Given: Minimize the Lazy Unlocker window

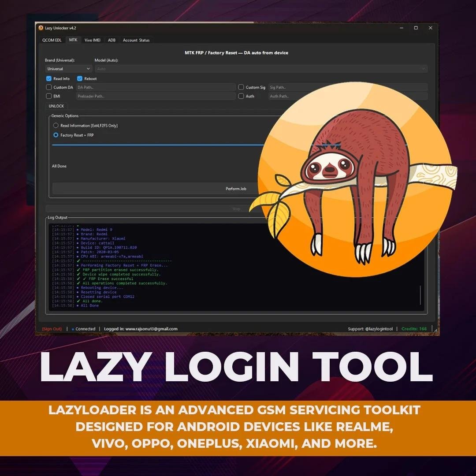Looking at the screenshot, I should click(402, 28).
